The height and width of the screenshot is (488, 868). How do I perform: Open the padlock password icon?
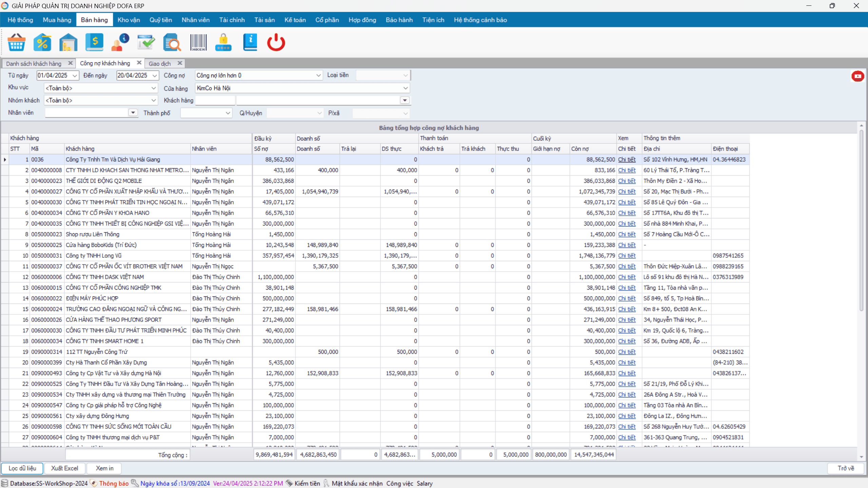224,42
